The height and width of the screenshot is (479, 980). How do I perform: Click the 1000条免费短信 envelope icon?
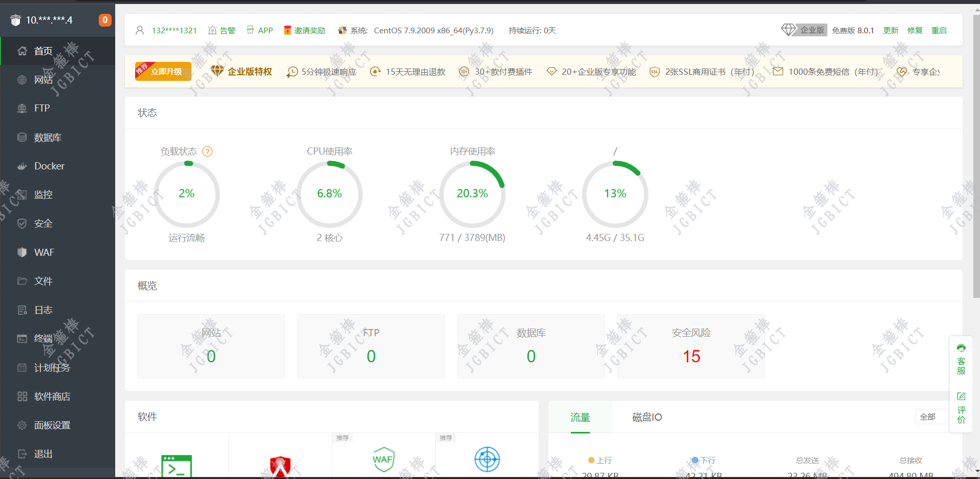click(778, 72)
